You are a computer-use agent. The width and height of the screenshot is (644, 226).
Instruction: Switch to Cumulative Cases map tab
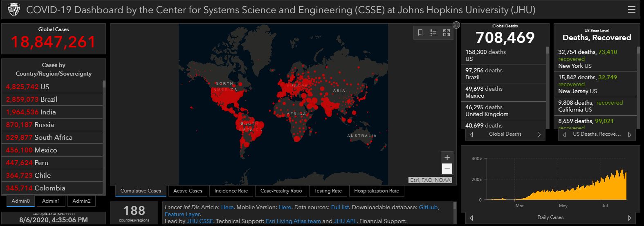coord(141,191)
